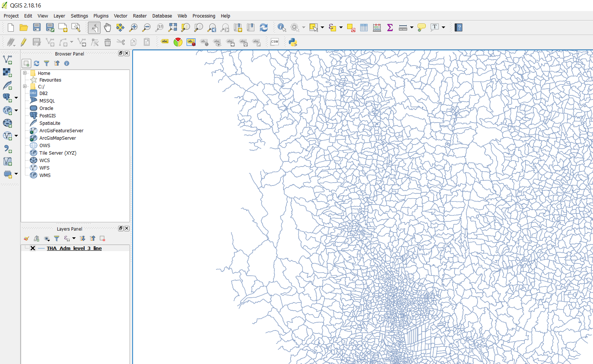Image resolution: width=593 pixels, height=364 pixels.
Task: Show statistical summary sigma icon
Action: 390,28
